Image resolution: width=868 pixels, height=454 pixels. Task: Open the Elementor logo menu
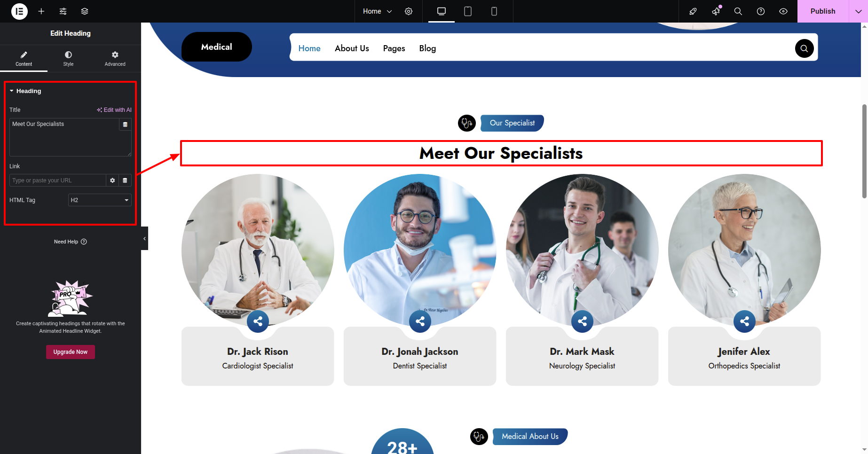tap(19, 11)
